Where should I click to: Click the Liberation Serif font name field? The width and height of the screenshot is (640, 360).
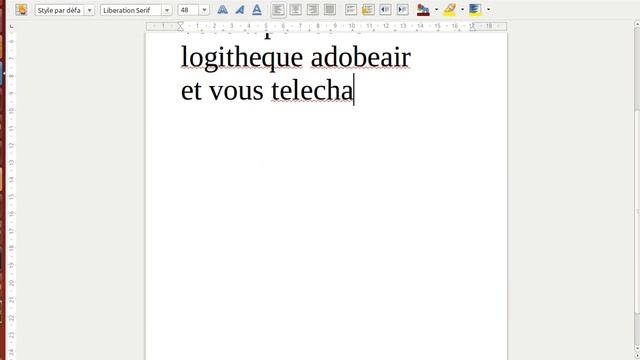[x=131, y=10]
